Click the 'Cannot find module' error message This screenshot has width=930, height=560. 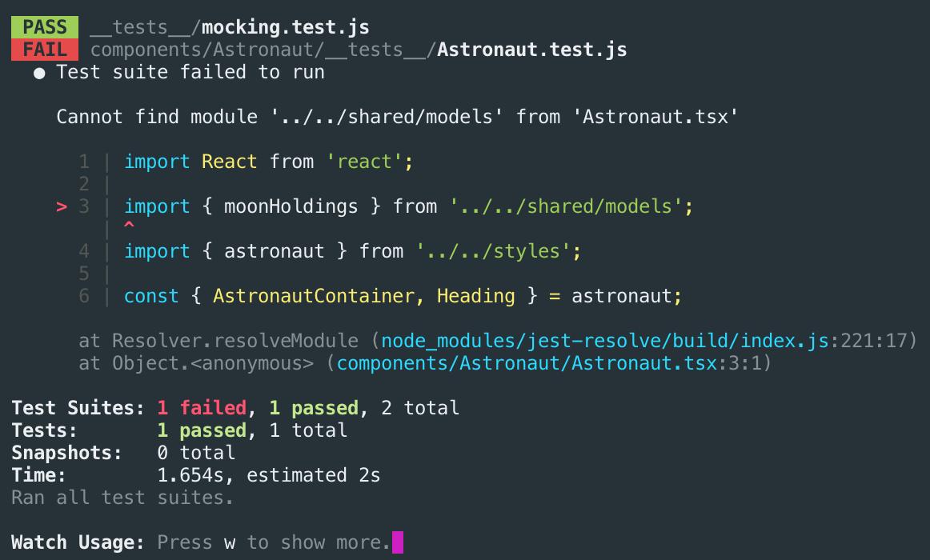tap(397, 117)
